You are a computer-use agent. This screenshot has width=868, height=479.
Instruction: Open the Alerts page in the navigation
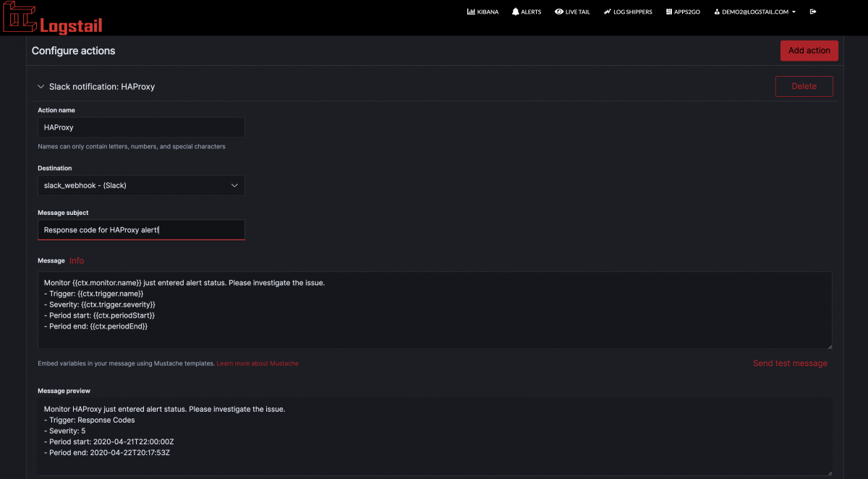526,12
